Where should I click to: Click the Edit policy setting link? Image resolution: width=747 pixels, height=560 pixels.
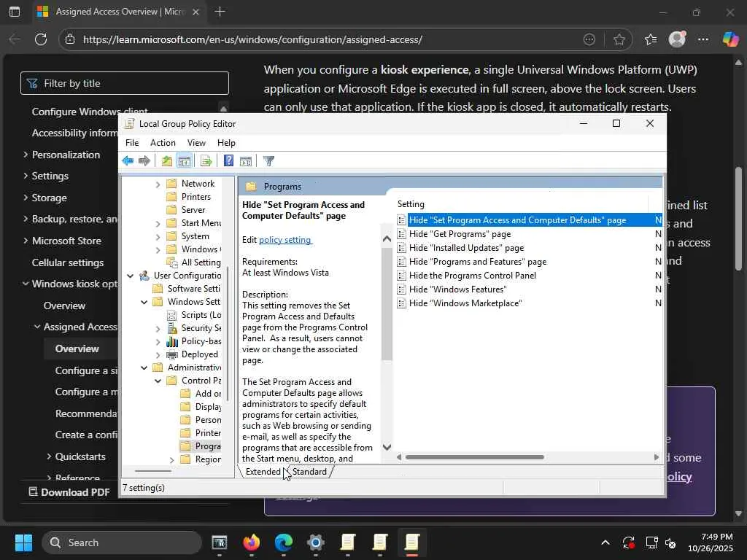[x=285, y=239]
